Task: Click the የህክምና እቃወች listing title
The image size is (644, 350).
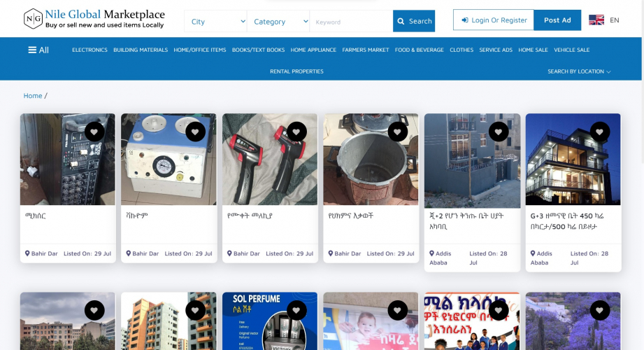Action: click(x=350, y=216)
